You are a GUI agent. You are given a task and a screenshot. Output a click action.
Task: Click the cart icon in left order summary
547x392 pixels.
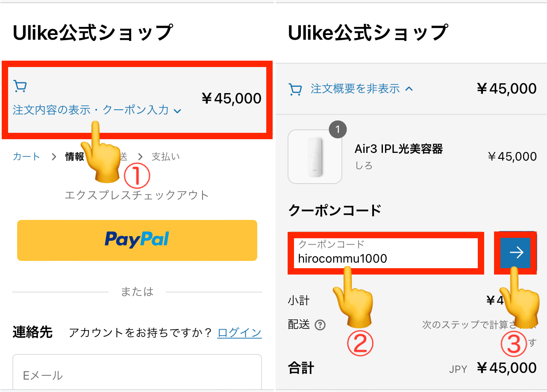click(20, 87)
